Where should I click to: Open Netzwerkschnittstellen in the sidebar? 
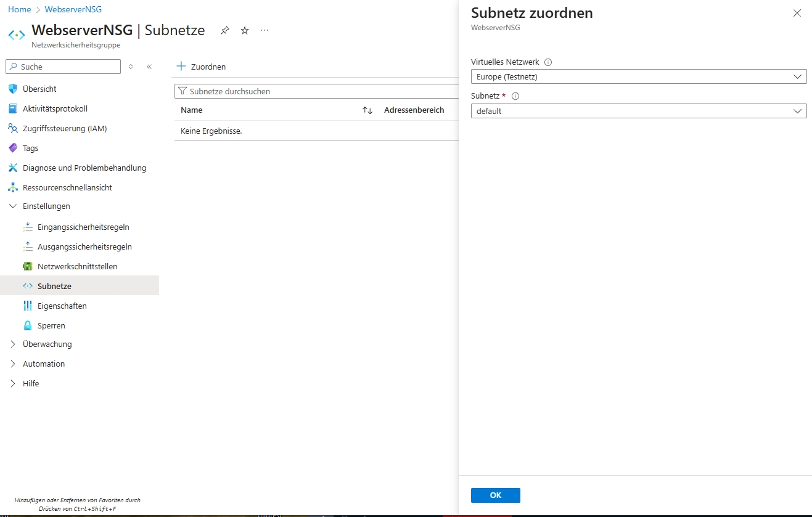click(x=77, y=267)
